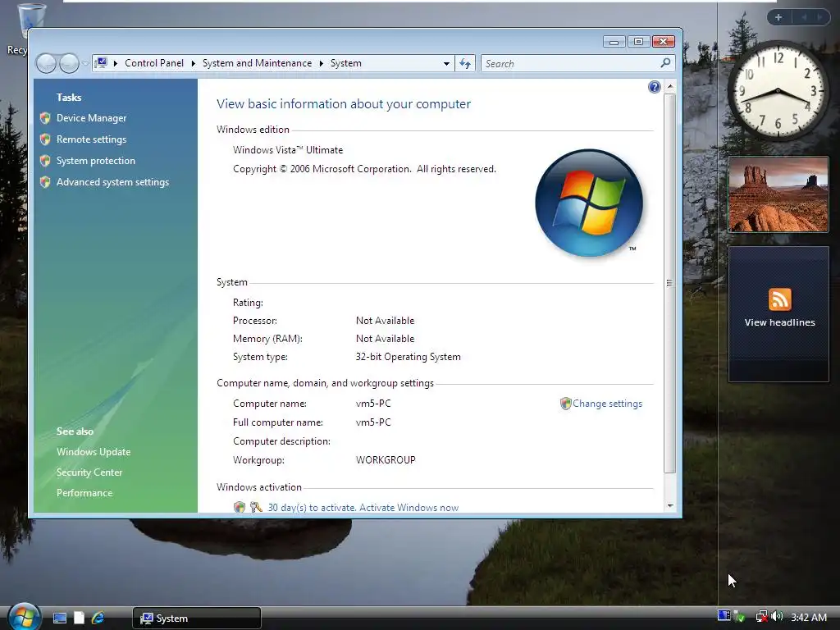The height and width of the screenshot is (630, 840).
Task: Click into the Search input field
Action: tap(571, 64)
